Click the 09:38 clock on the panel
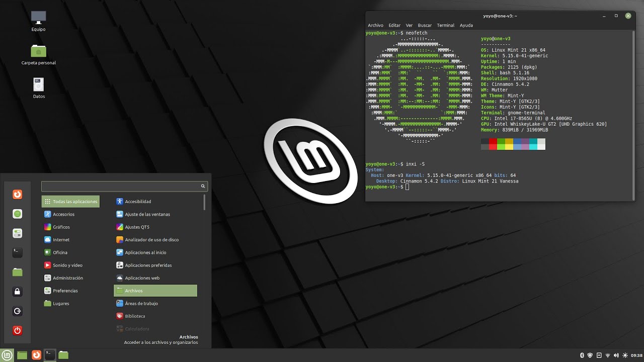The height and width of the screenshot is (362, 644). tap(636, 355)
